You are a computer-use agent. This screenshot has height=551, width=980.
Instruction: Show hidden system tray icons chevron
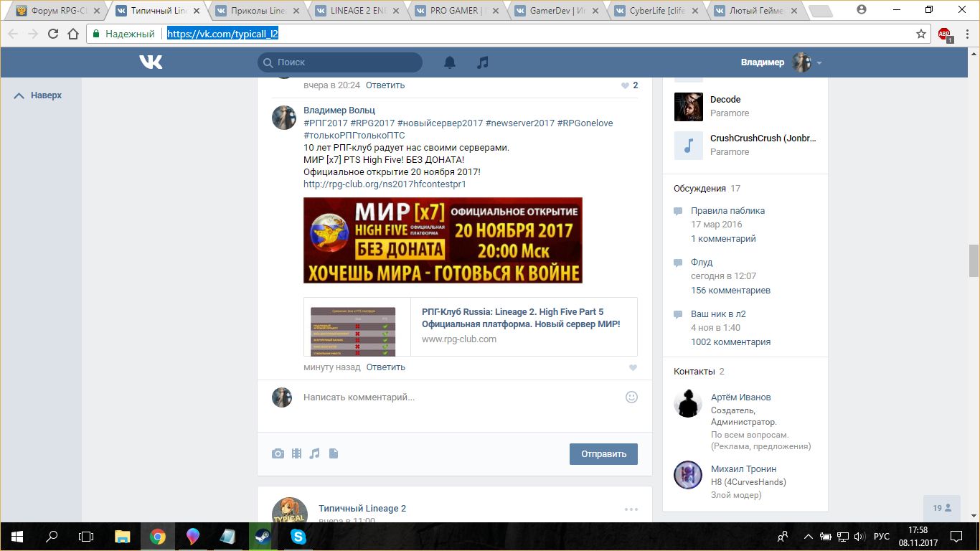click(x=809, y=537)
